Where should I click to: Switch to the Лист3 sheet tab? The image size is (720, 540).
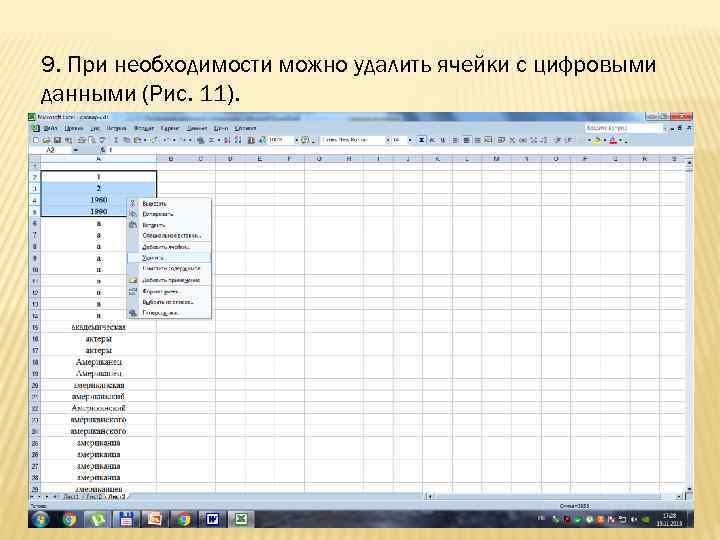(116, 497)
